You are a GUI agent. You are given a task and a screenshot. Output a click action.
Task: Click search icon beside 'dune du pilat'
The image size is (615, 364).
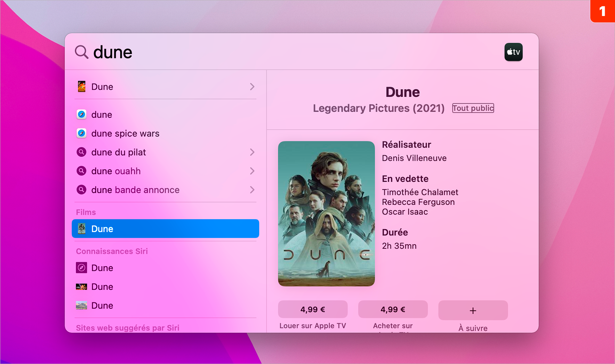[81, 152]
